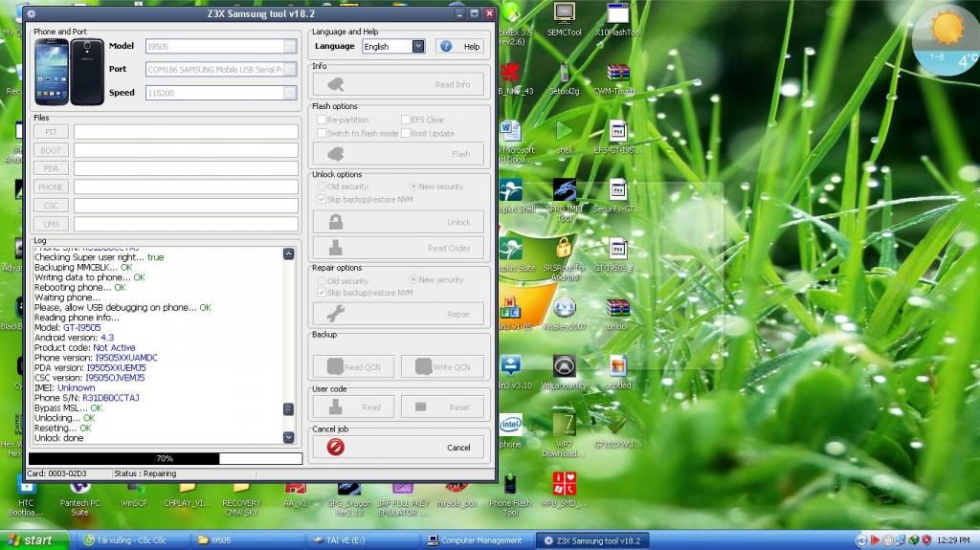Screen dimensions: 980x550
Task: Click the log scroll-up arrow
Action: (288, 253)
